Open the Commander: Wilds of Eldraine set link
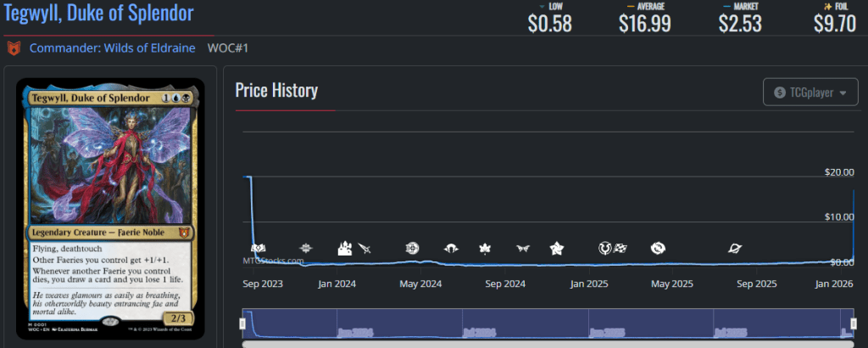Screen dimensions: 868x348 pos(114,48)
